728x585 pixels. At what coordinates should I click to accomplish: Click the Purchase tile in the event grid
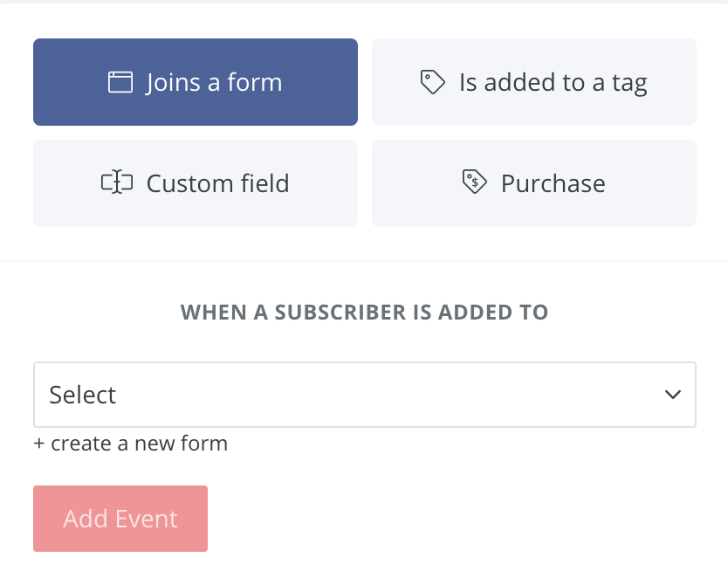pyautogui.click(x=533, y=183)
